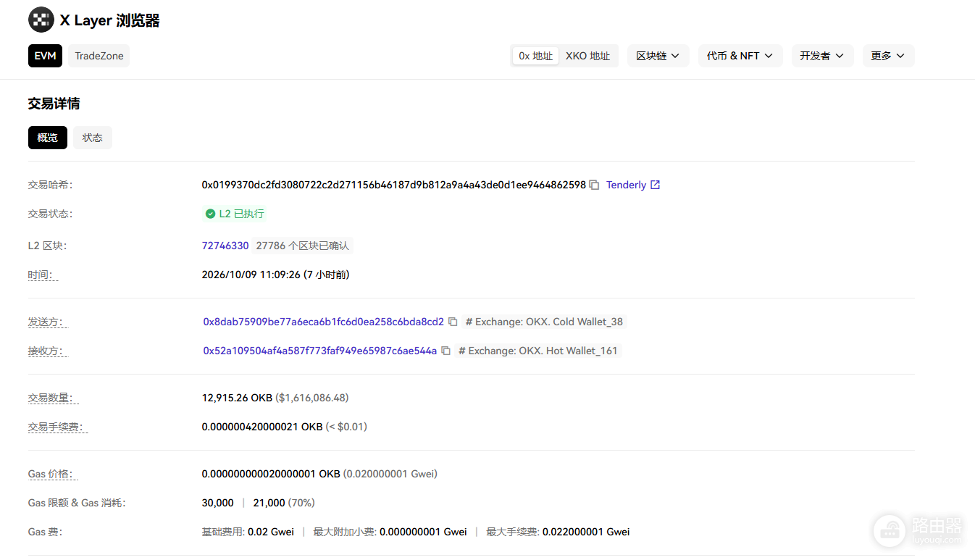Click the green L2 executed status checkmark
Screen dimensions: 975x560
click(210, 214)
